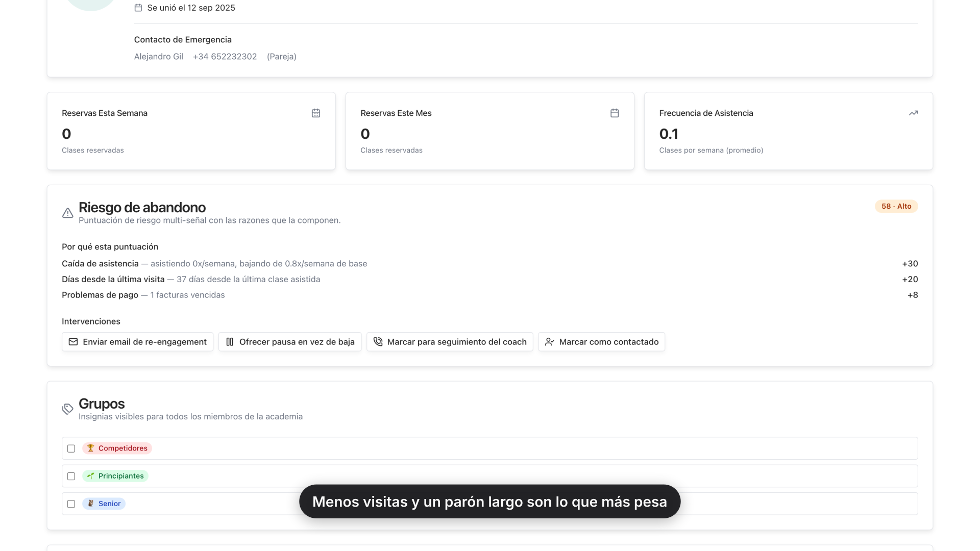Click the (Pareja) relationship label
The width and height of the screenshot is (980, 551).
[x=282, y=57]
